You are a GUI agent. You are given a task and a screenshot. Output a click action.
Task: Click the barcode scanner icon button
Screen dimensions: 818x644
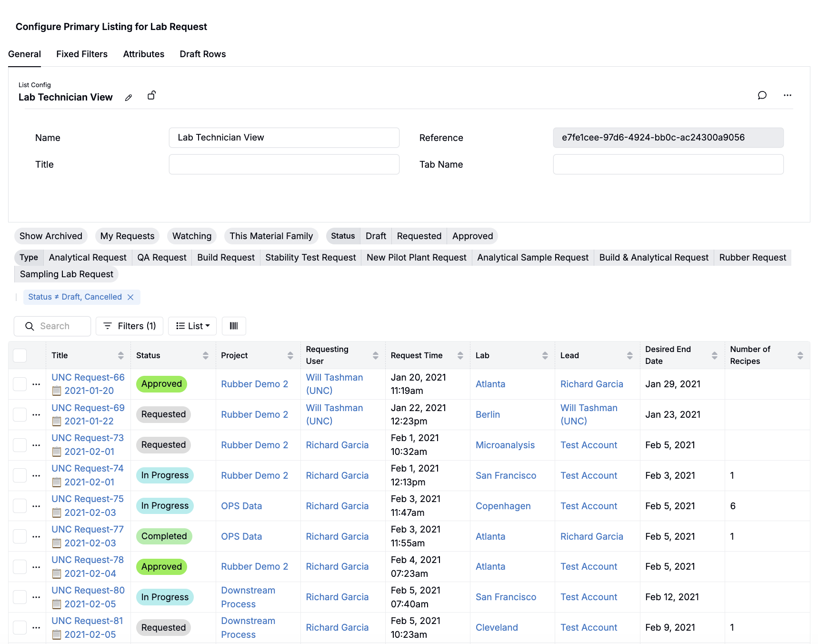[234, 326]
